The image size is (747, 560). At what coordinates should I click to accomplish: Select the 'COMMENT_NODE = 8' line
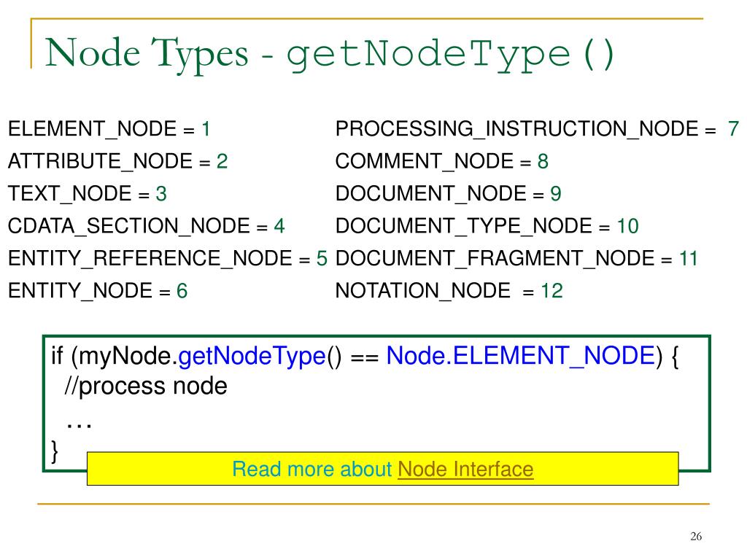point(442,161)
